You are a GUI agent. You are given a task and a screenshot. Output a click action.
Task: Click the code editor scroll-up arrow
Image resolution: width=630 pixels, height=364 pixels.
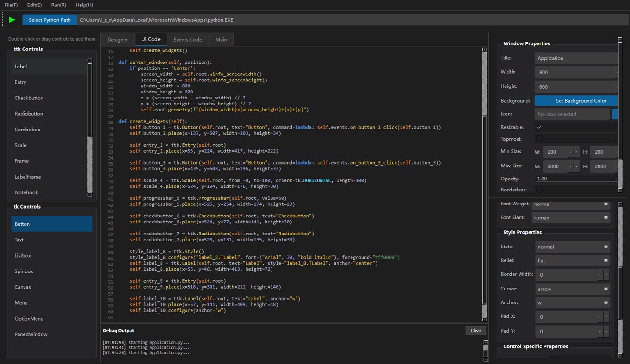(x=484, y=49)
